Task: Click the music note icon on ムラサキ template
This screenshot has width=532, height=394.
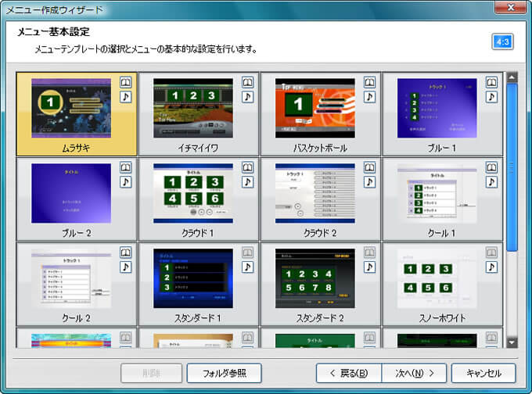Action: 125,97
